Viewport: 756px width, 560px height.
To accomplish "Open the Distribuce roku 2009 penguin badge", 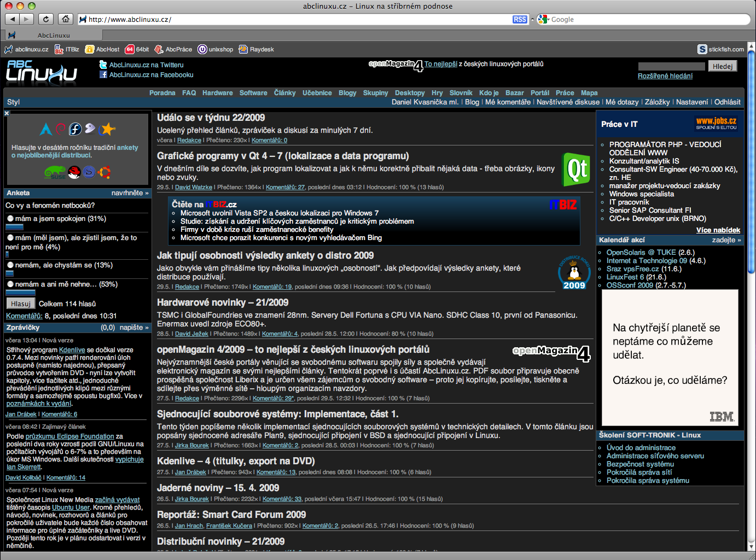I will (x=574, y=272).
